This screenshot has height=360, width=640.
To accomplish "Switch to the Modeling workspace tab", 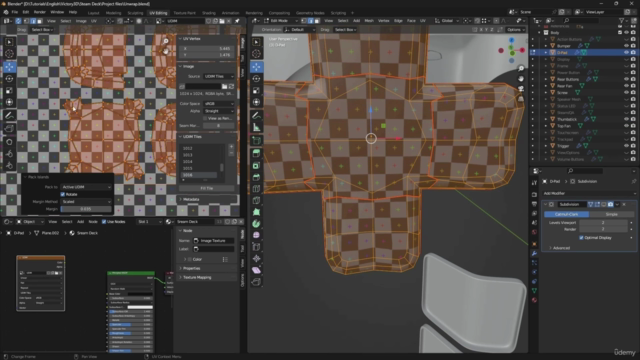I will point(113,13).
